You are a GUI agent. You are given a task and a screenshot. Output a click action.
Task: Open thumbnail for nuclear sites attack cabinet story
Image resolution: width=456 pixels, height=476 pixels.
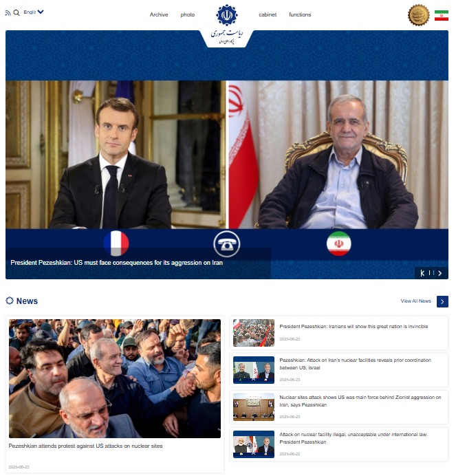point(254,407)
